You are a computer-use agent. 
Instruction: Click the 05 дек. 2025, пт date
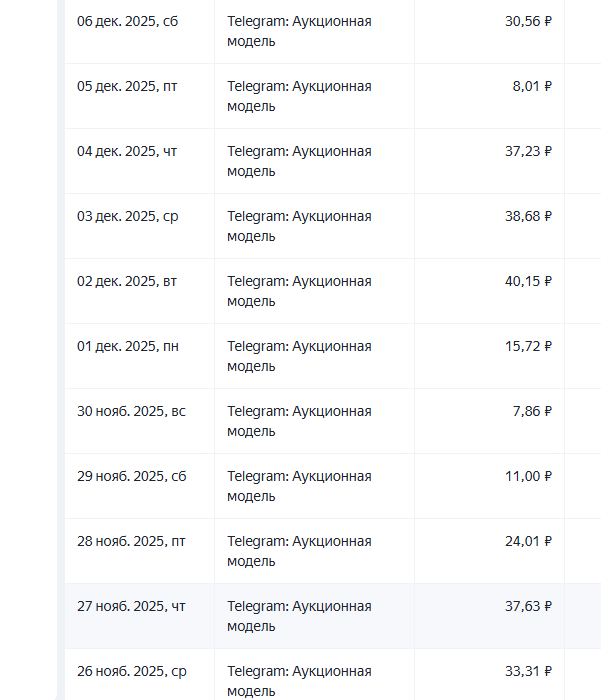(x=127, y=86)
